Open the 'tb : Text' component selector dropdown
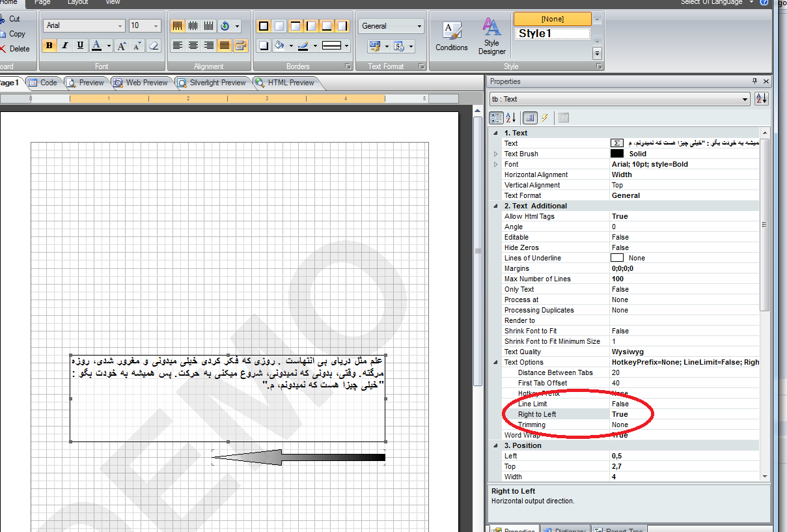The height and width of the screenshot is (532, 787). tap(745, 99)
